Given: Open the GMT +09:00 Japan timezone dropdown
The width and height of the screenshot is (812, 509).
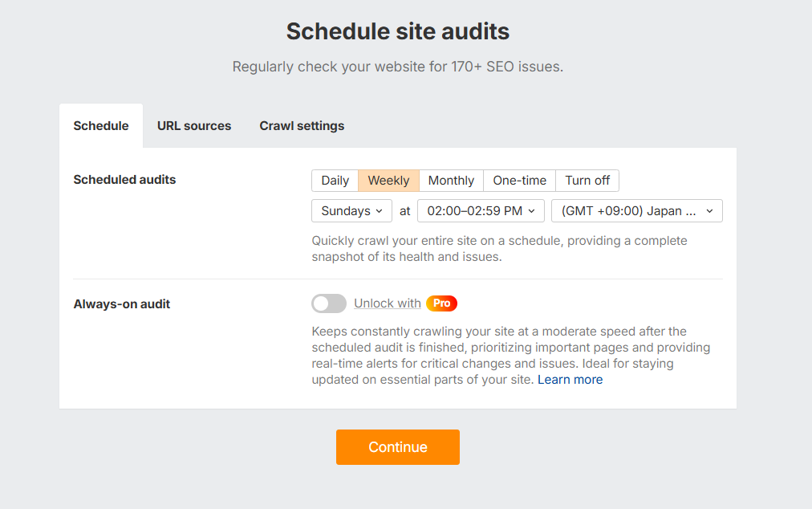Looking at the screenshot, I should (636, 211).
